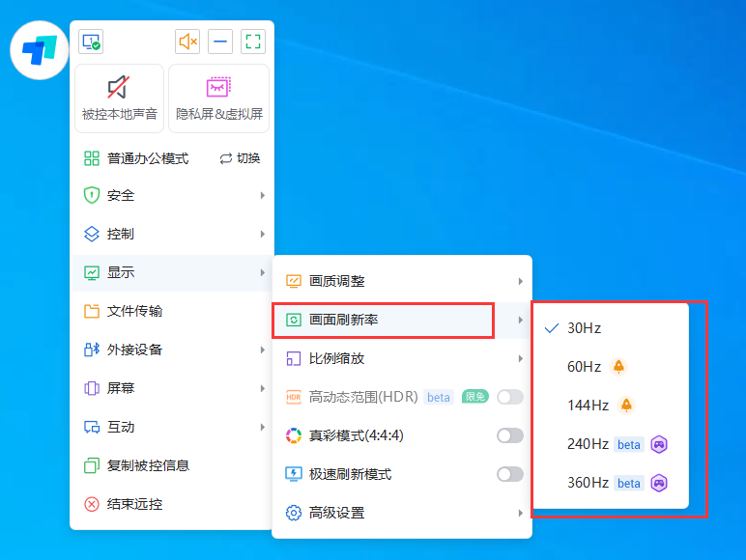Open 文件传输 from the menu

(x=172, y=311)
